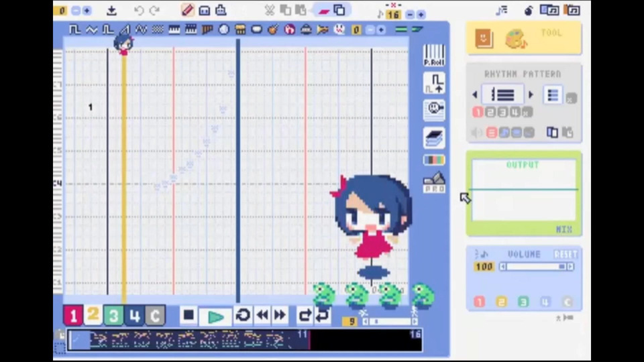Select rhythm pattern slot 2

click(x=490, y=112)
